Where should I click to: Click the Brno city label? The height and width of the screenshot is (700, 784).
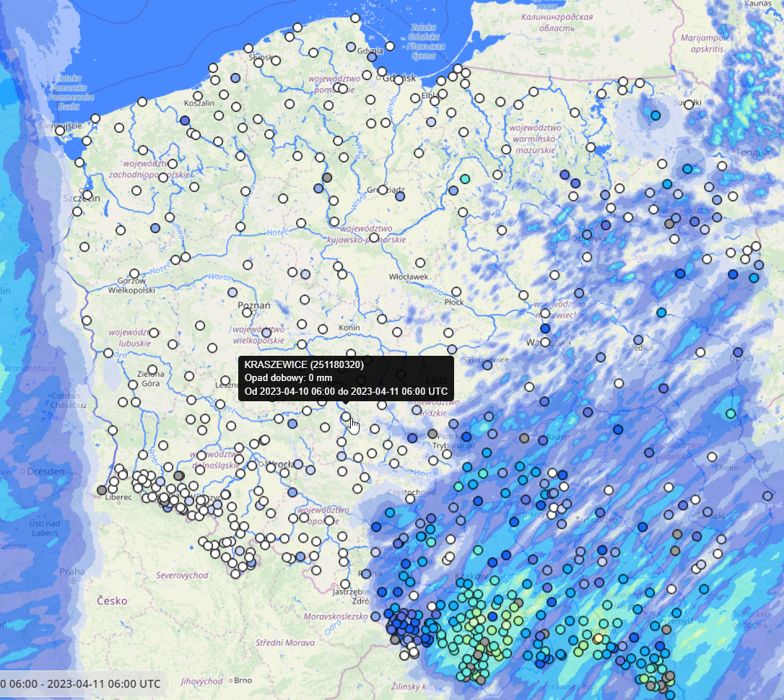pyautogui.click(x=243, y=680)
